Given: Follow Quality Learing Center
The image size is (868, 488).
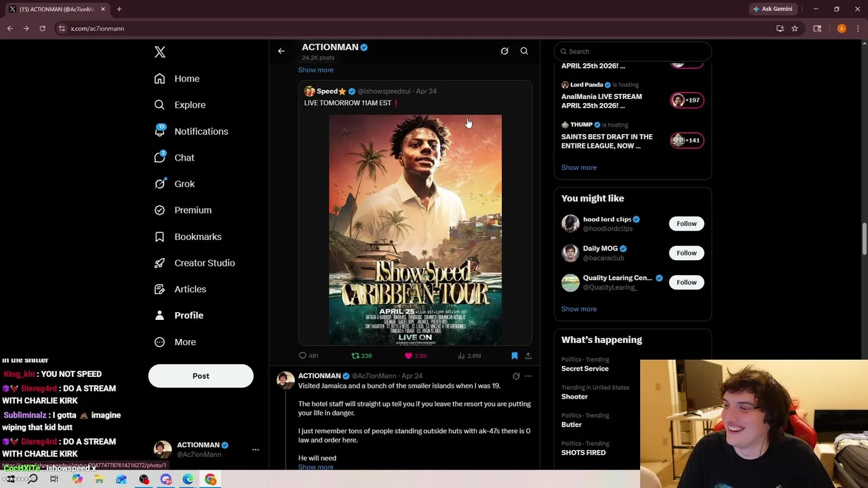Looking at the screenshot, I should [x=686, y=282].
